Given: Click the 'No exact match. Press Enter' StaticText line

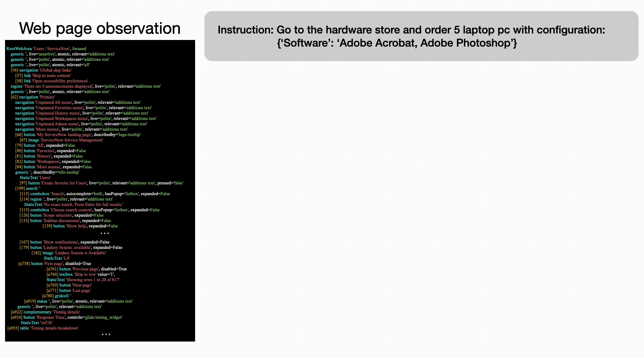Looking at the screenshot, I should click(74, 205).
